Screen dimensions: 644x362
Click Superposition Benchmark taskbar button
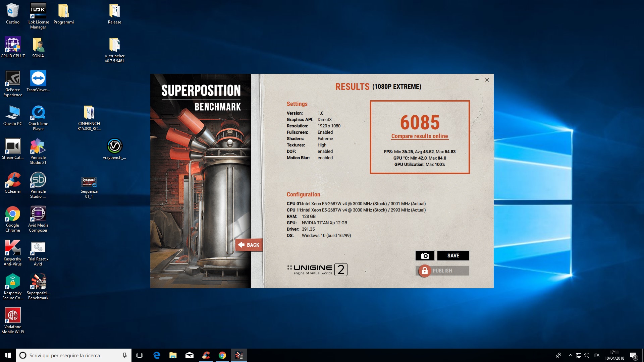[x=239, y=355]
